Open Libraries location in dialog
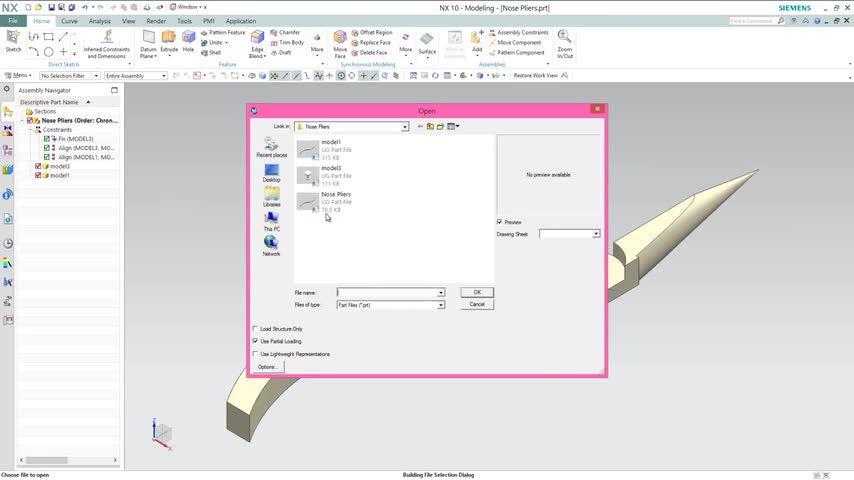Viewport: 854px width, 480px height. [271, 197]
